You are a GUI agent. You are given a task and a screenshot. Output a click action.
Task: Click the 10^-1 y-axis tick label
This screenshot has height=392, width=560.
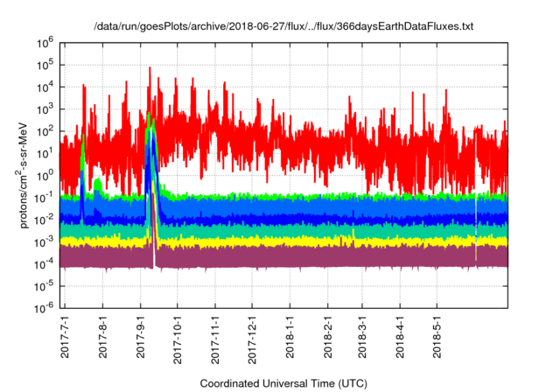44,198
